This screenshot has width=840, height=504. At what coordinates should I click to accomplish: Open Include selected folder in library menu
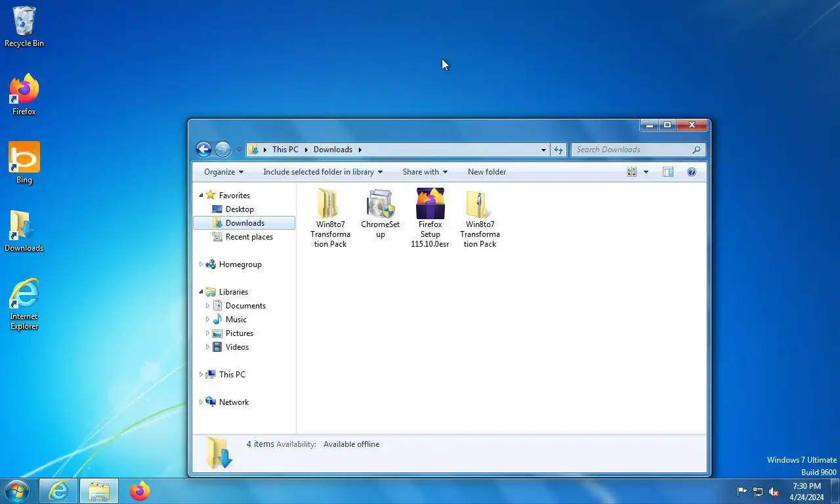[323, 172]
